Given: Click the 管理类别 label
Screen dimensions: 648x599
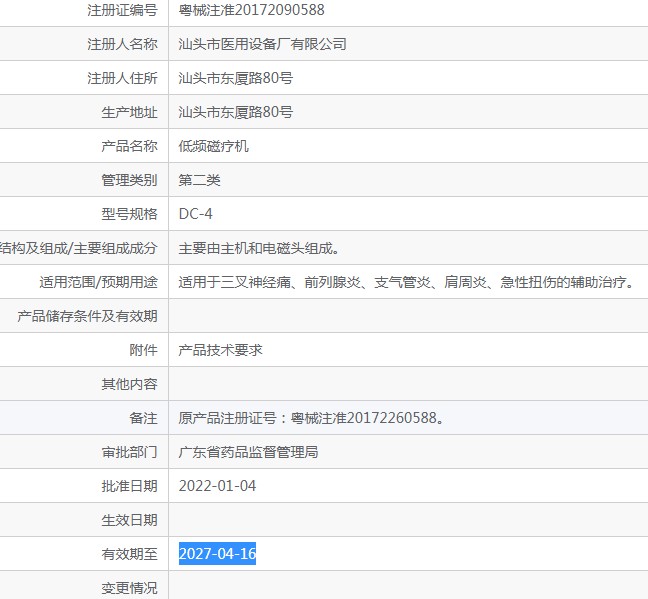Looking at the screenshot, I should coord(129,180).
